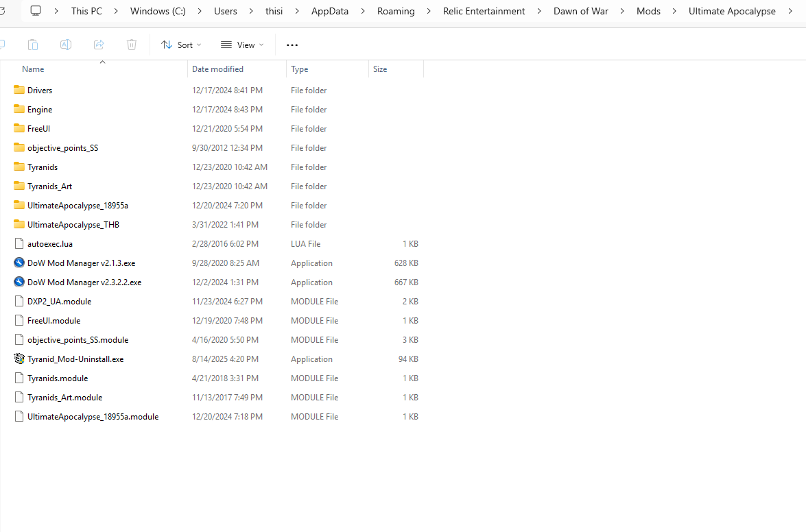Select the Drivers folder name
Image resolution: width=806 pixels, height=532 pixels.
coord(40,90)
